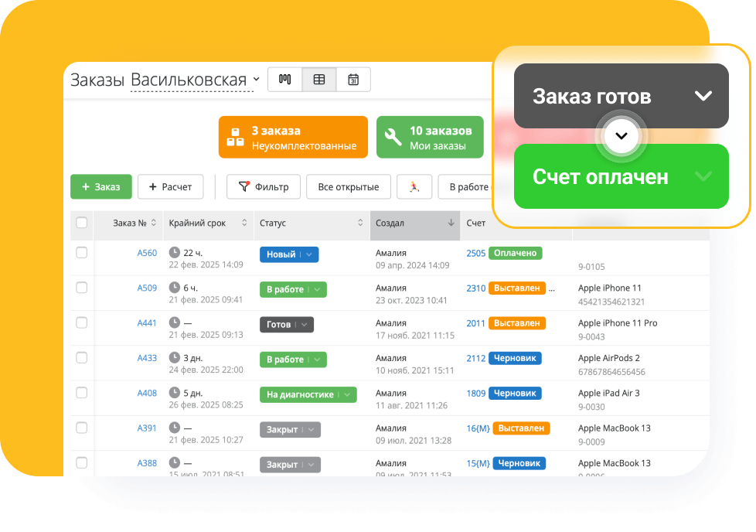Select the В работе filter tab
This screenshot has width=756, height=532.
coord(469,186)
